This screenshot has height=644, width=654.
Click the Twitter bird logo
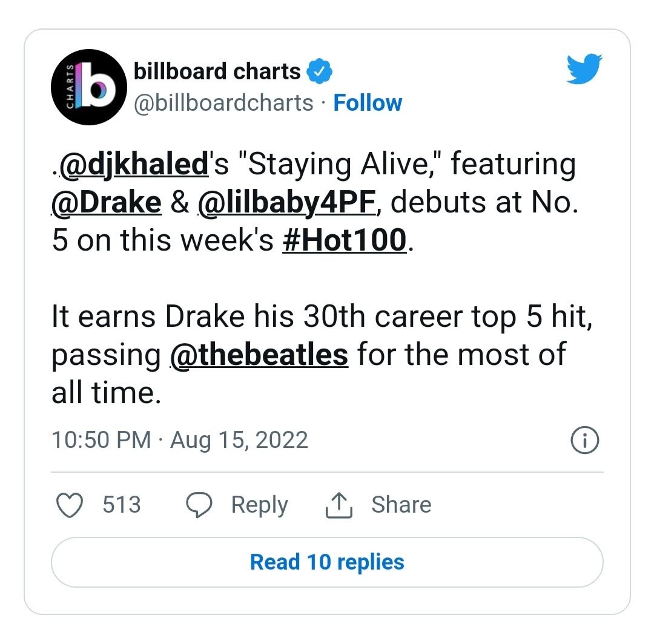tap(584, 68)
